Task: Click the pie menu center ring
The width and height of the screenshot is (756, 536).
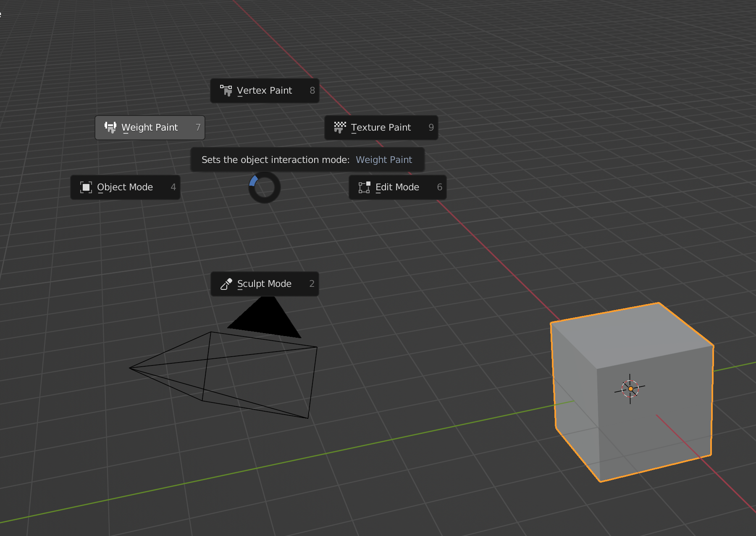Action: click(265, 187)
